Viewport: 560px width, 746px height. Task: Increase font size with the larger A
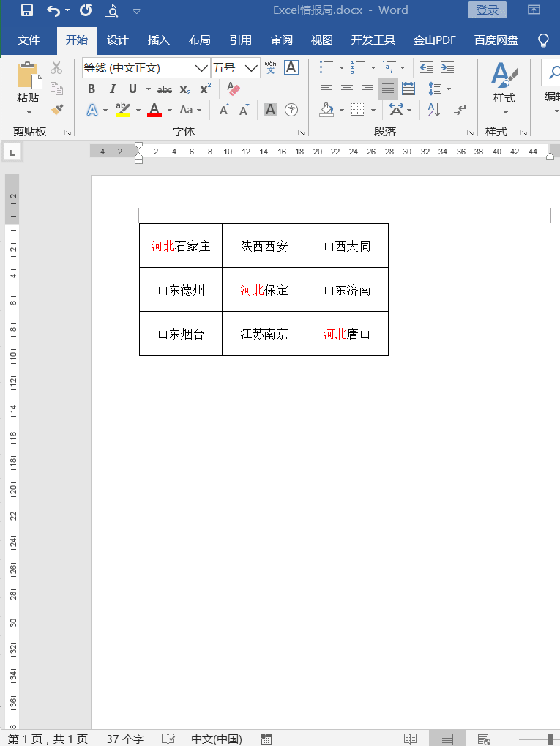224,110
